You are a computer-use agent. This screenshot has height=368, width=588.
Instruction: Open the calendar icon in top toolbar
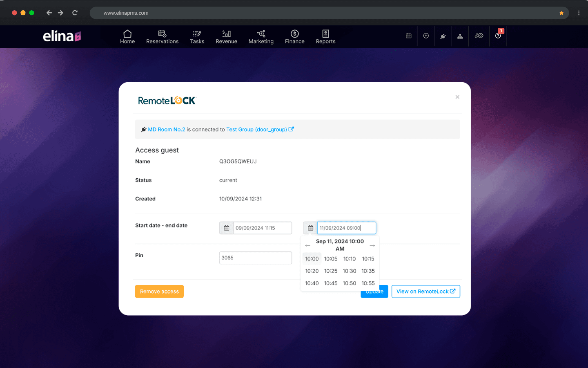[x=408, y=36]
